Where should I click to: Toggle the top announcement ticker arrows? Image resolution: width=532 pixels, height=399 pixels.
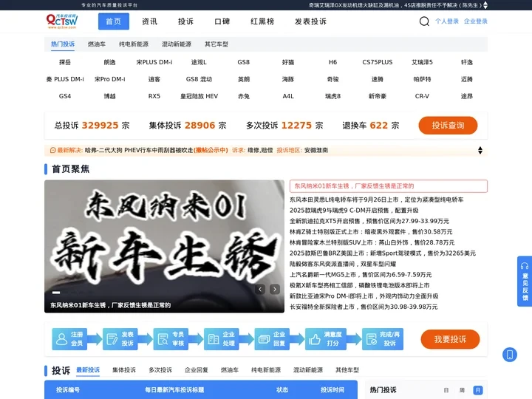coord(485,5)
